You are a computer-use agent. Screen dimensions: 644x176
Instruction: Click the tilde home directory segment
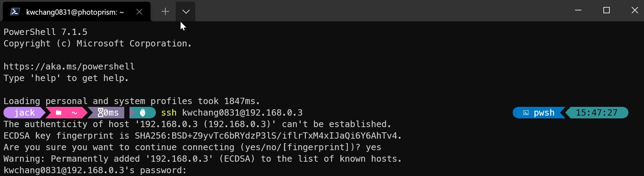[x=74, y=113]
